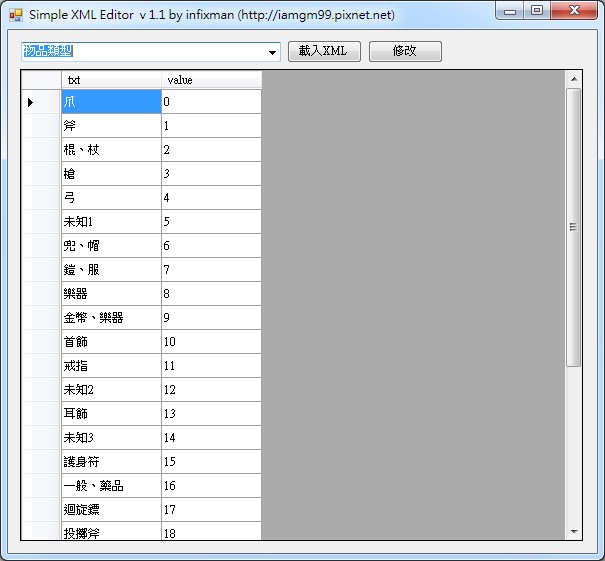Select the cell 戒指
The height and width of the screenshot is (561, 605).
point(111,365)
